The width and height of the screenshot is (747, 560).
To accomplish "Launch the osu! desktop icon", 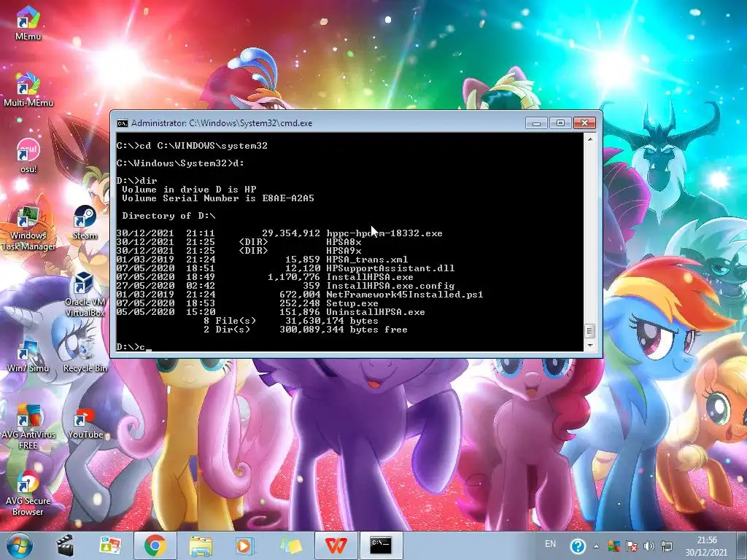I will (28, 155).
